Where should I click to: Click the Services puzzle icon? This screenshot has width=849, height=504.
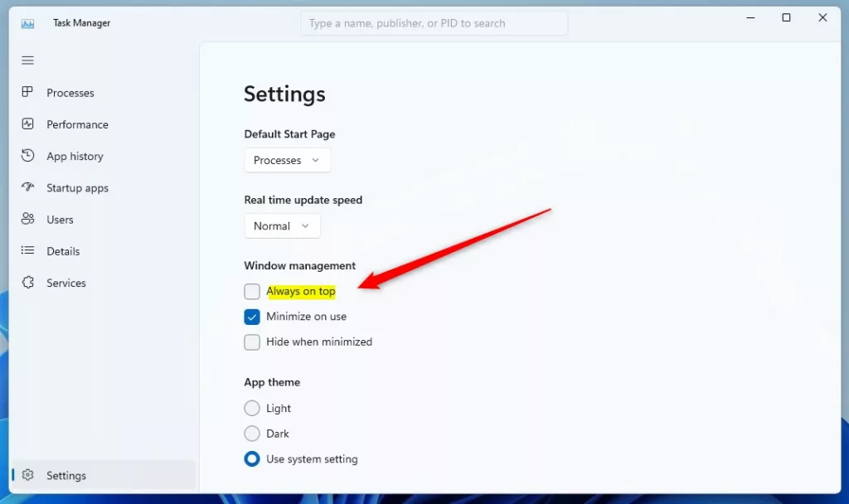(x=27, y=282)
